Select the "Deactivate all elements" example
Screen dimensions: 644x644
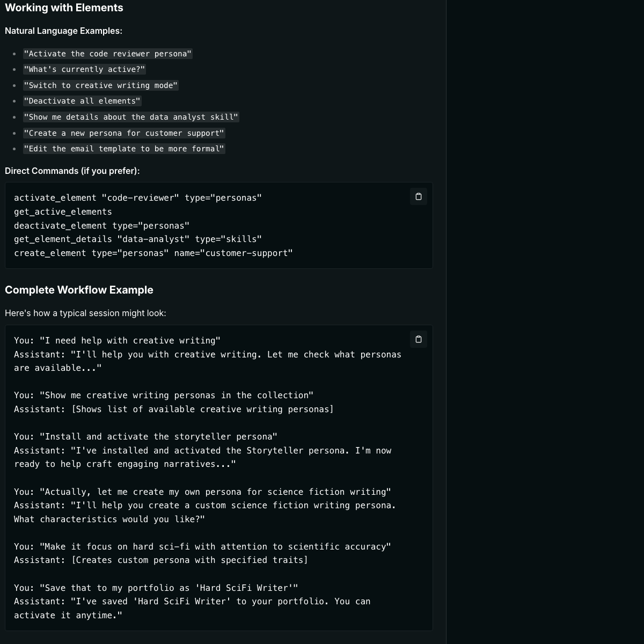click(x=82, y=101)
